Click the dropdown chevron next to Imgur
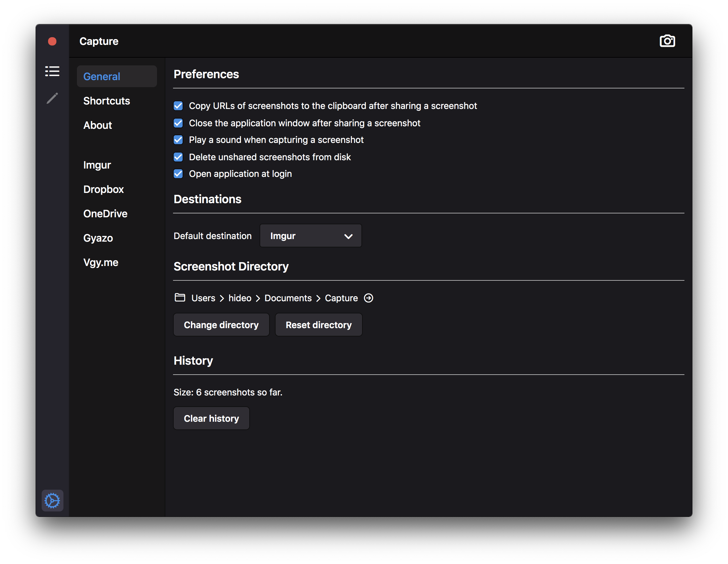This screenshot has width=728, height=564. click(x=348, y=236)
